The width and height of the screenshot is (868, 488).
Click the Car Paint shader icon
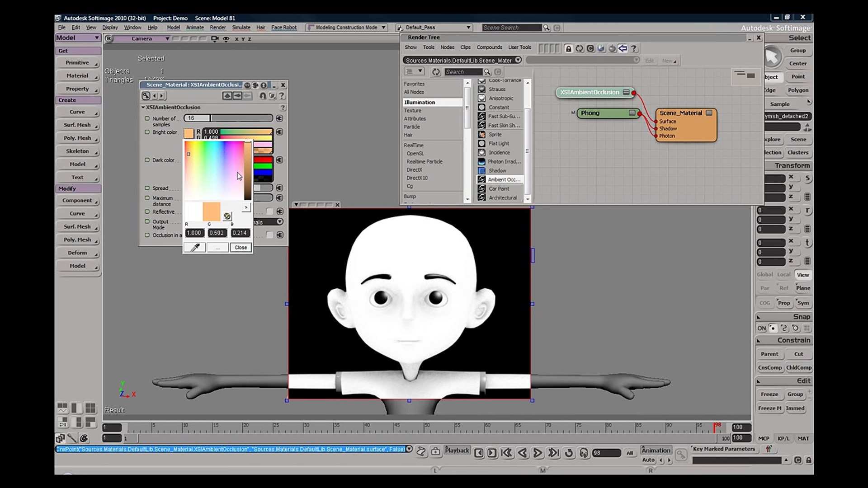pyautogui.click(x=481, y=188)
